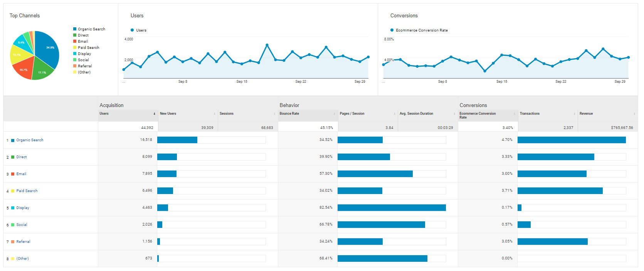Open the Referral channel link

23,242
